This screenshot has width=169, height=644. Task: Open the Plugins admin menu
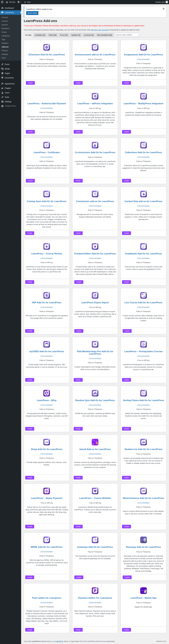tap(11, 88)
